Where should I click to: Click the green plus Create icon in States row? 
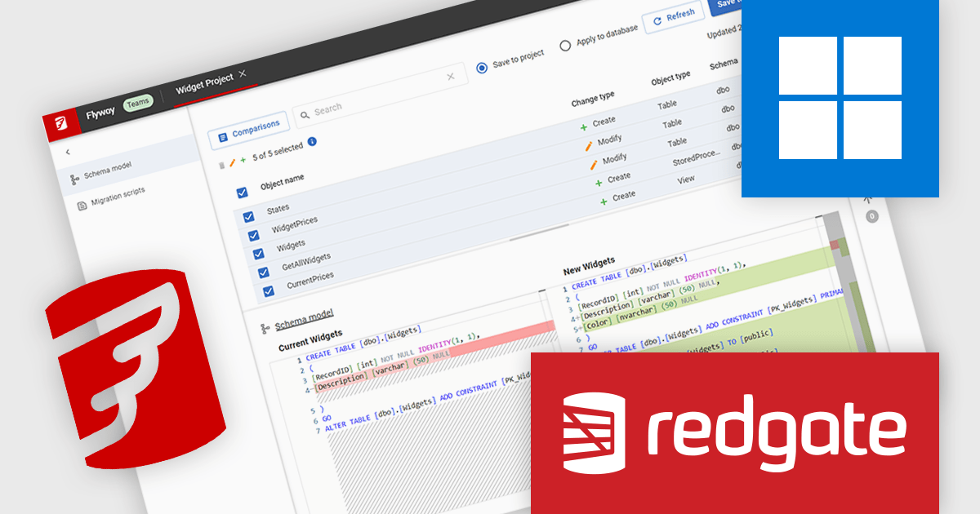(x=584, y=127)
